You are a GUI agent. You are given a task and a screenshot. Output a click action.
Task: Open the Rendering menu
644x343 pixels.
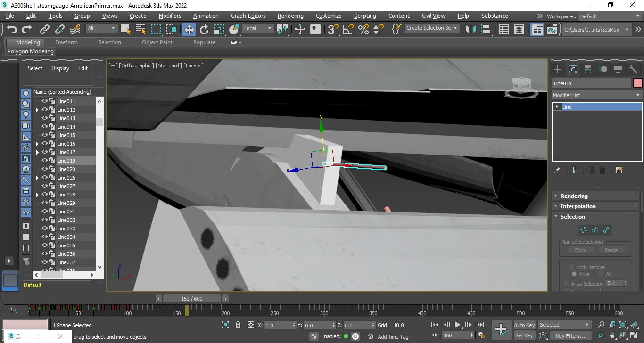290,16
